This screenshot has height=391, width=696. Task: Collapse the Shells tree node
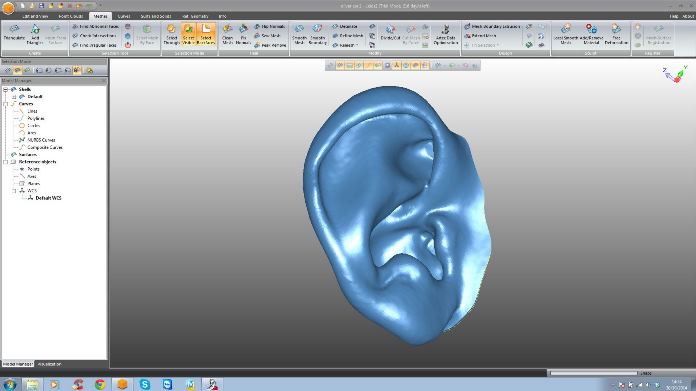tap(6, 90)
